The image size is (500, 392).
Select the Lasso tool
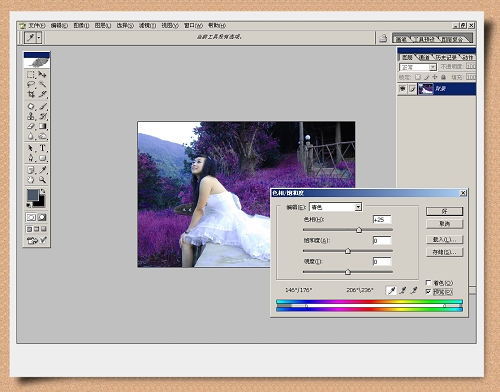(x=31, y=84)
